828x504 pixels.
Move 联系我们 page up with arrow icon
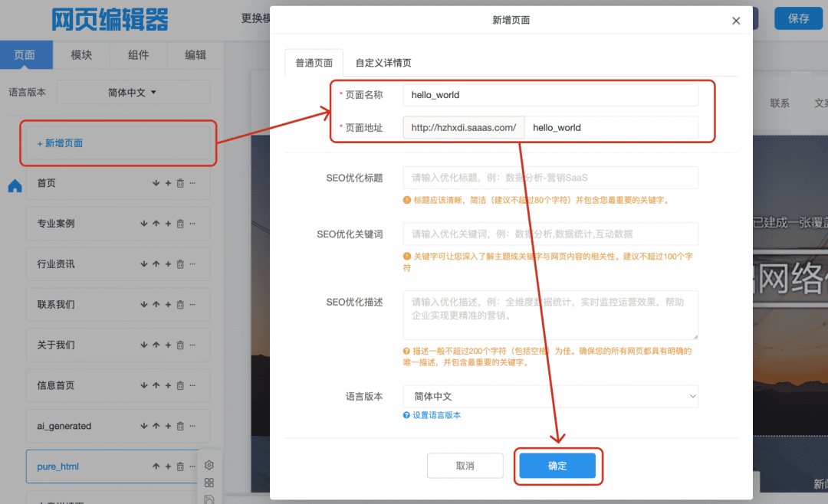click(156, 304)
